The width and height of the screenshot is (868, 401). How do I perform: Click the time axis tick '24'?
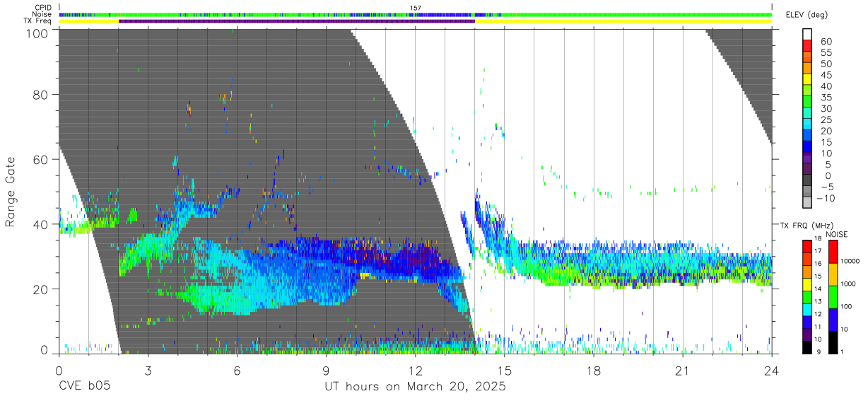(771, 371)
